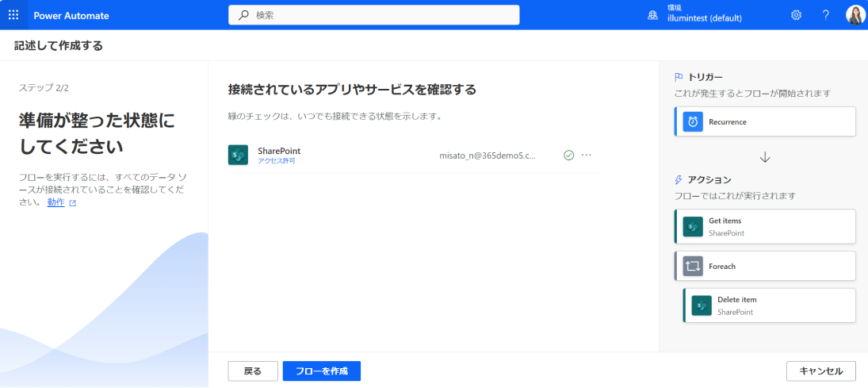Screen dimensions: 868x388
Task: Click the search magnifier icon
Action: point(243,16)
